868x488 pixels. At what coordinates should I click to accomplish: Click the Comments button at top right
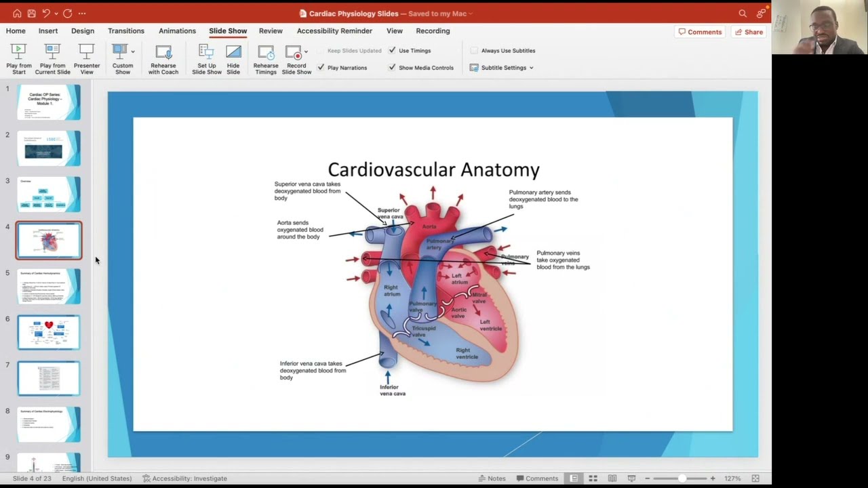coord(700,32)
